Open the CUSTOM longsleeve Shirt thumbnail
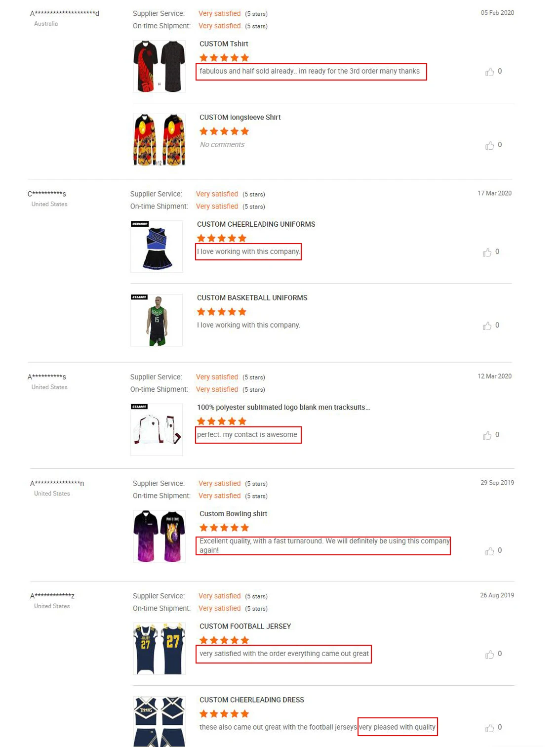This screenshot has height=747, width=560. click(x=159, y=140)
